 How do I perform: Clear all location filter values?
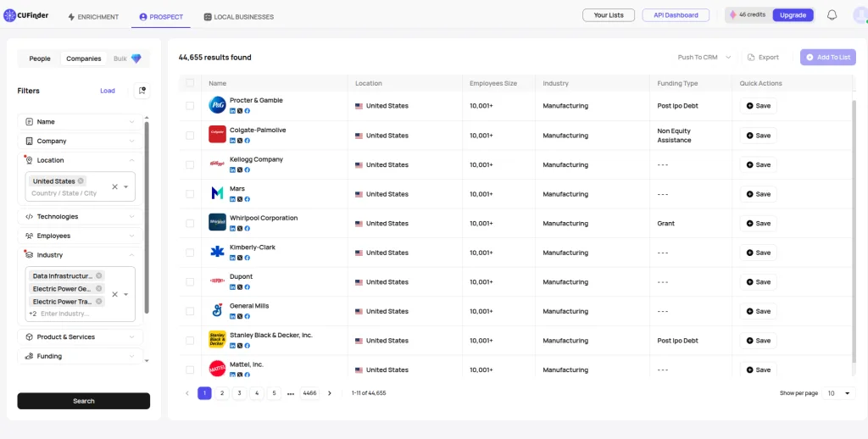pyautogui.click(x=114, y=187)
